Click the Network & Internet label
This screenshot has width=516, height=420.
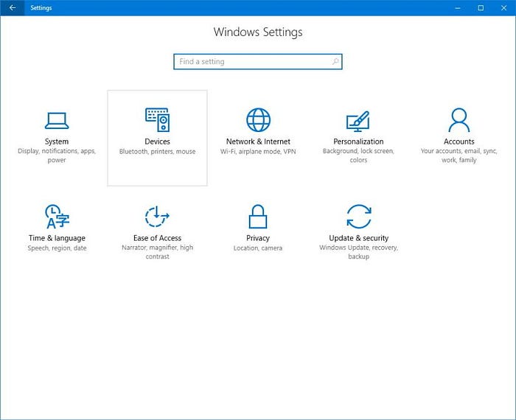tap(258, 141)
